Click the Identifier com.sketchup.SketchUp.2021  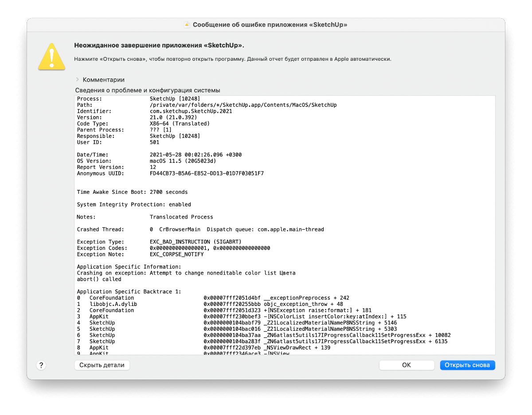click(x=154, y=111)
